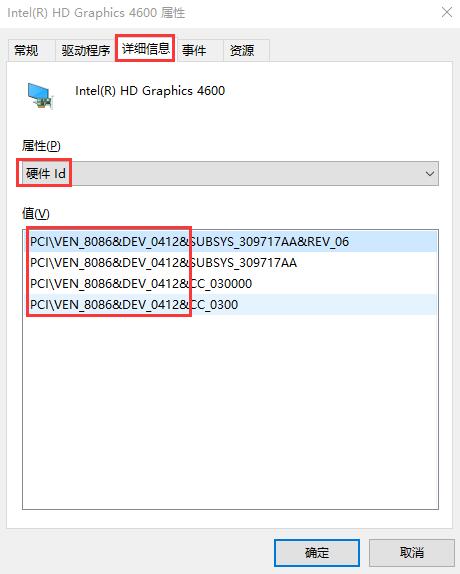Click the 值(V) label
Viewport: 460px width, 574px height.
[x=35, y=213]
